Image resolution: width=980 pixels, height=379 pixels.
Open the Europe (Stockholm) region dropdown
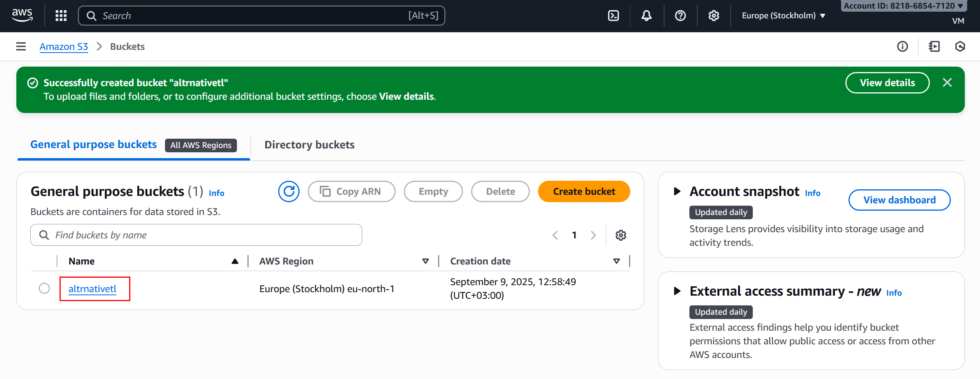point(783,16)
